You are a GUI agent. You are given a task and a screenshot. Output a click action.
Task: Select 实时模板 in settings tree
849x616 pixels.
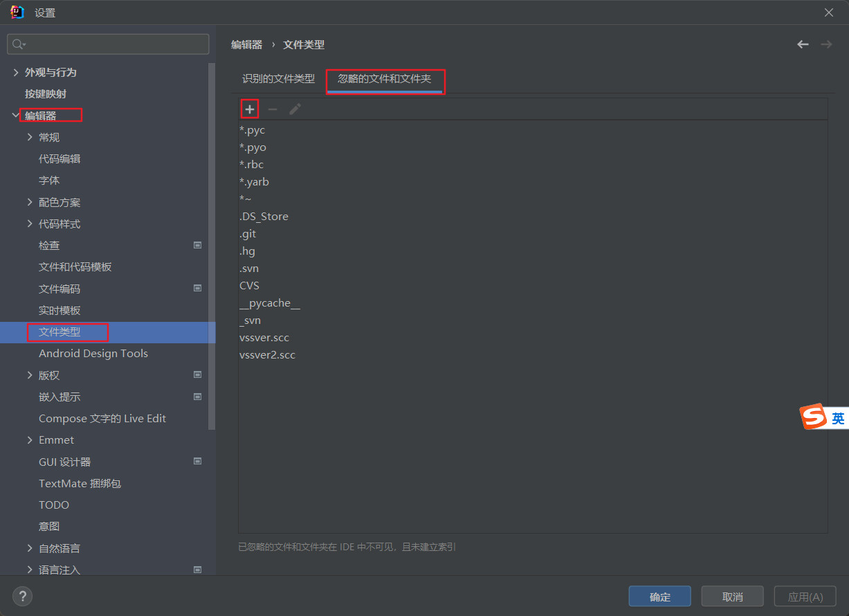click(60, 310)
